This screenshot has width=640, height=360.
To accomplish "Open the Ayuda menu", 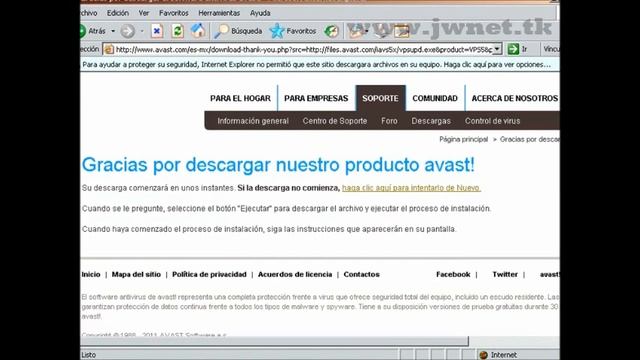I will pyautogui.click(x=260, y=13).
